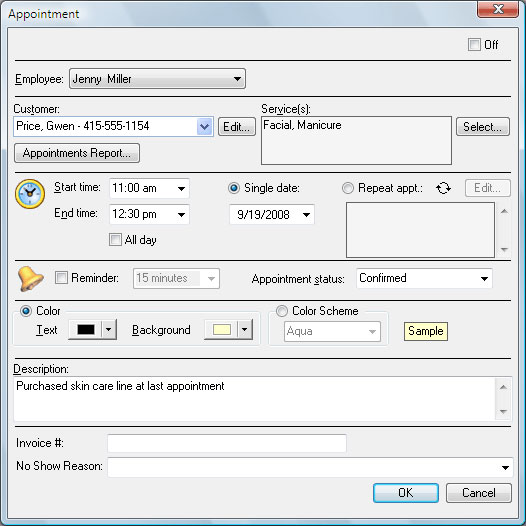Open the Single date picker dropdown
The image size is (526, 526).
[x=306, y=215]
